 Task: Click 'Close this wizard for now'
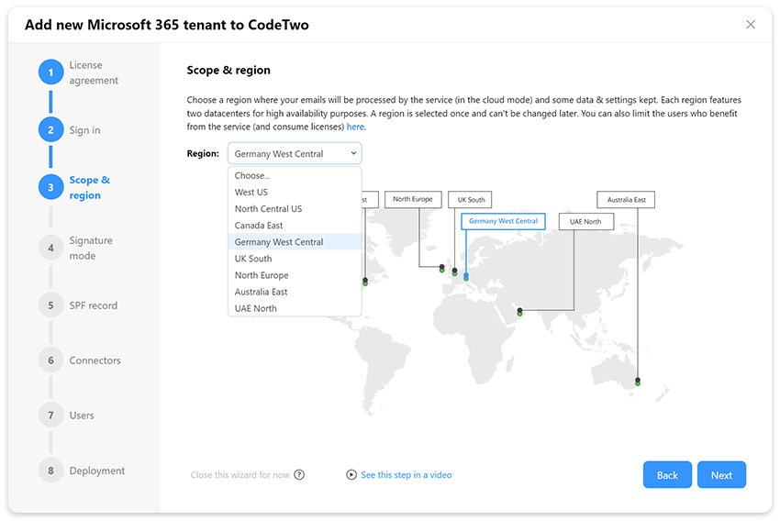point(240,475)
